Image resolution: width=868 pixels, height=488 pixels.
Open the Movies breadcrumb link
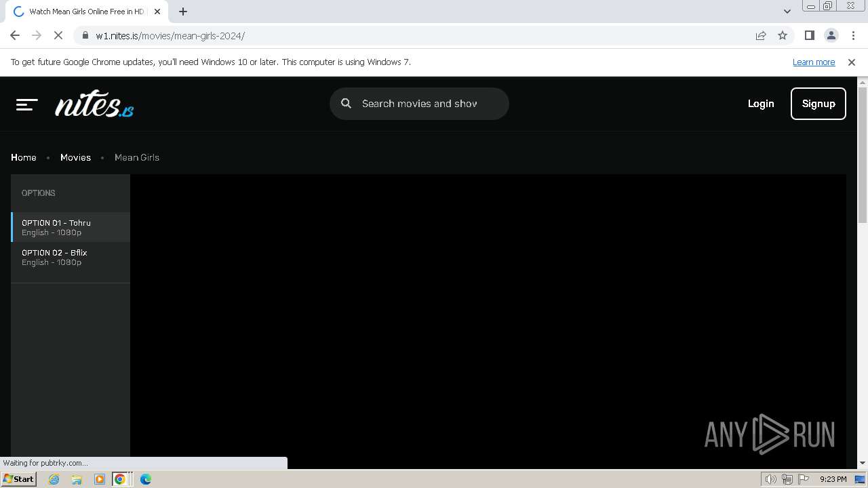coord(75,157)
